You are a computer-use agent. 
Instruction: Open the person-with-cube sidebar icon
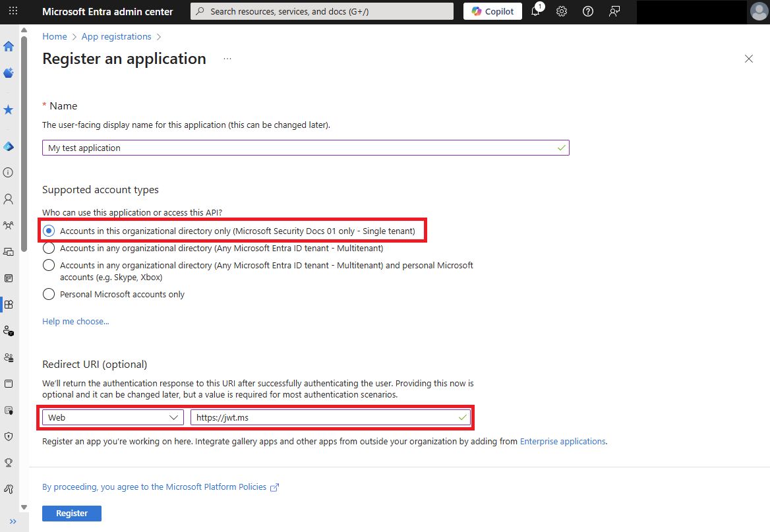click(x=9, y=330)
